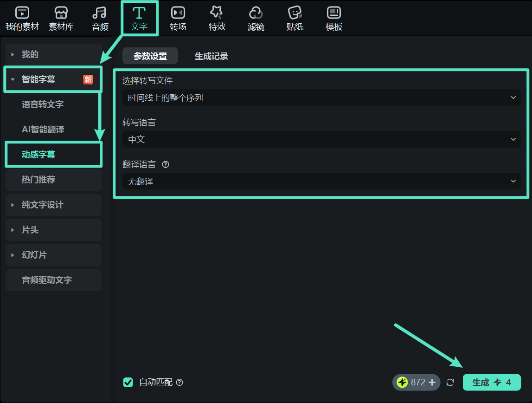Change 转写语言 from 中文 dropdown
Screen dimensions: 532x403
pos(321,139)
